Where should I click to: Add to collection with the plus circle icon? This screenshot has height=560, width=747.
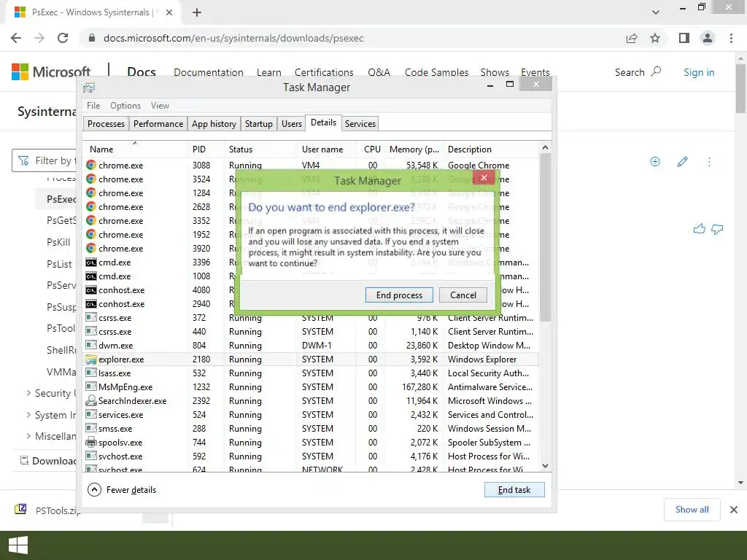pos(655,162)
